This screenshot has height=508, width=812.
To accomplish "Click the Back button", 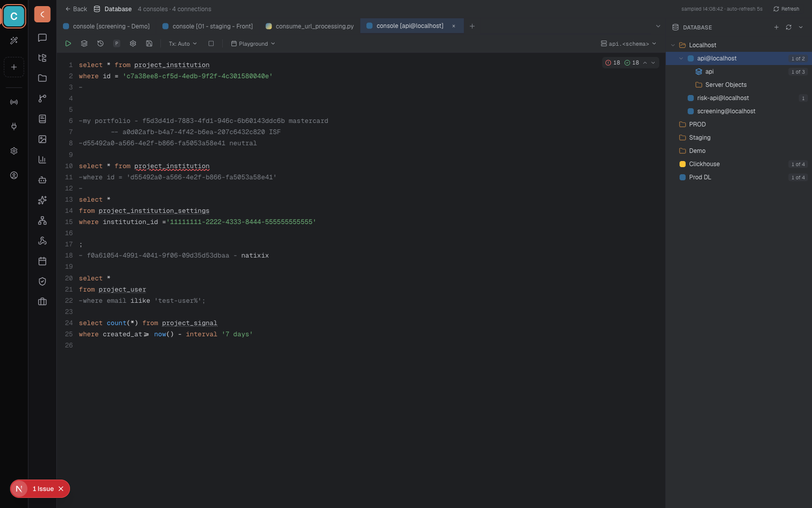I will tap(76, 9).
